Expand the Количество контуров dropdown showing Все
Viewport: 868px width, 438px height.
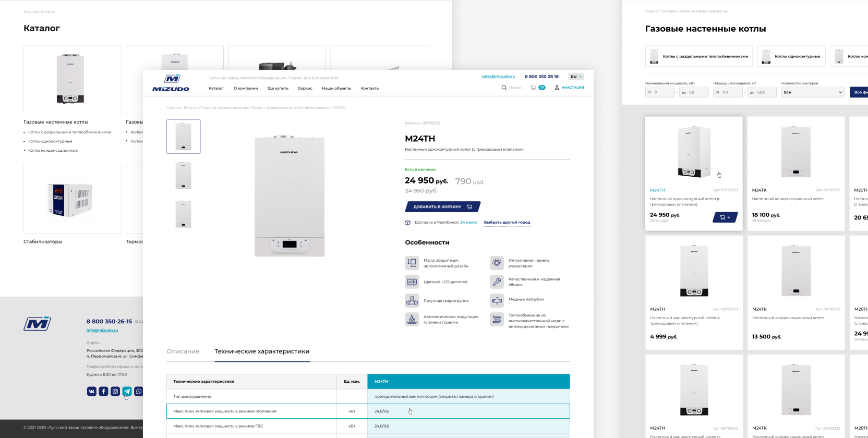point(813,92)
